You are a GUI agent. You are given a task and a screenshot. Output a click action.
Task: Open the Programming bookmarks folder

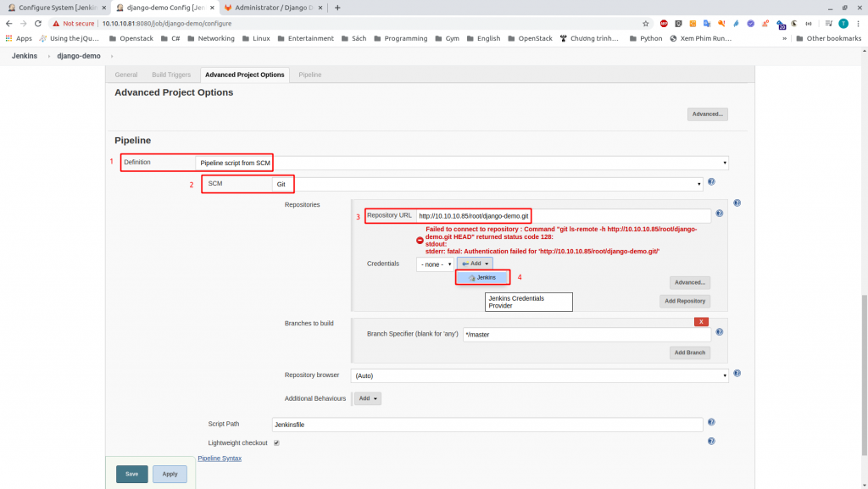click(x=401, y=38)
